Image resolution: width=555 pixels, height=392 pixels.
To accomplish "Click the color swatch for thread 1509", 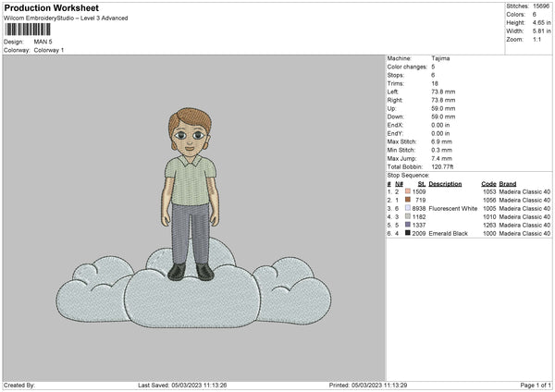I will click(x=407, y=191).
